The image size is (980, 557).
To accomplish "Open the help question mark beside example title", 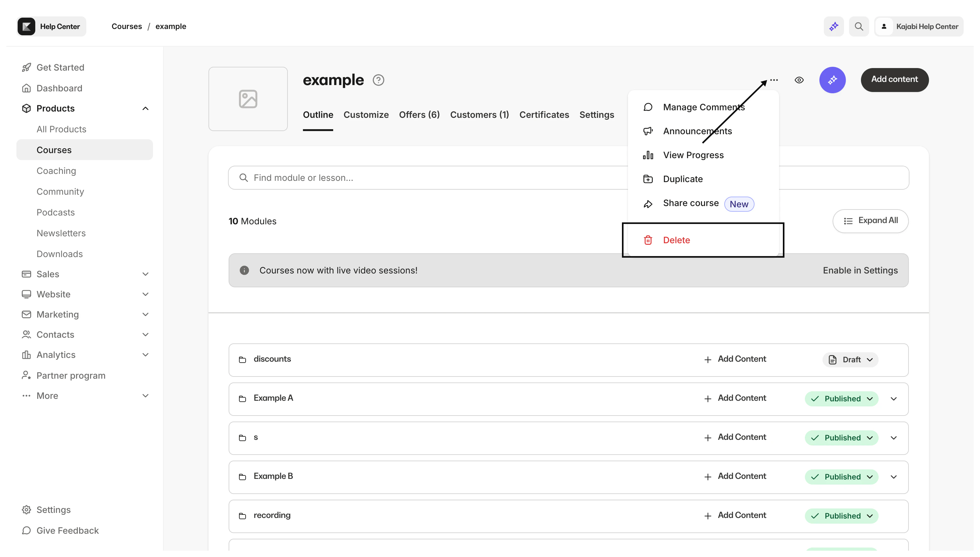I will tap(379, 80).
